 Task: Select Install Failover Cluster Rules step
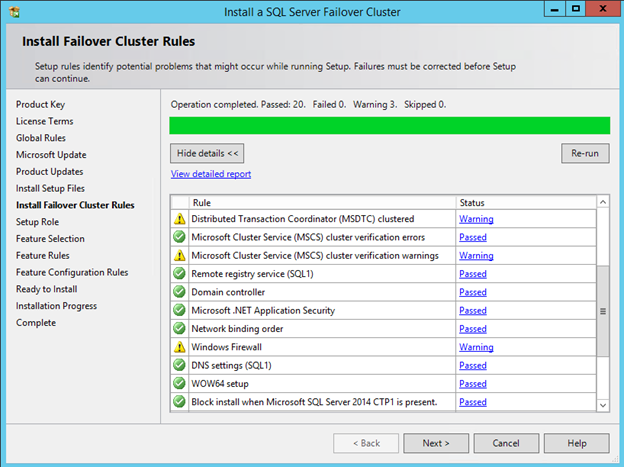[75, 205]
